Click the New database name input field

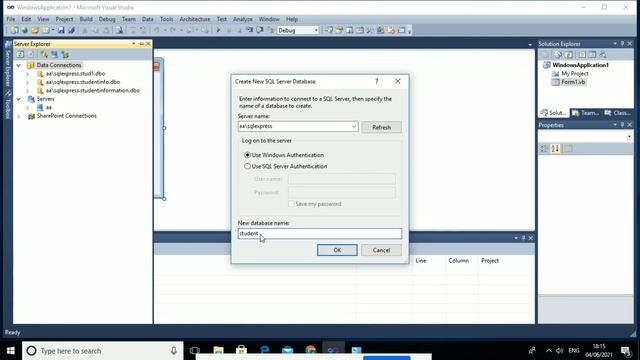tap(320, 233)
